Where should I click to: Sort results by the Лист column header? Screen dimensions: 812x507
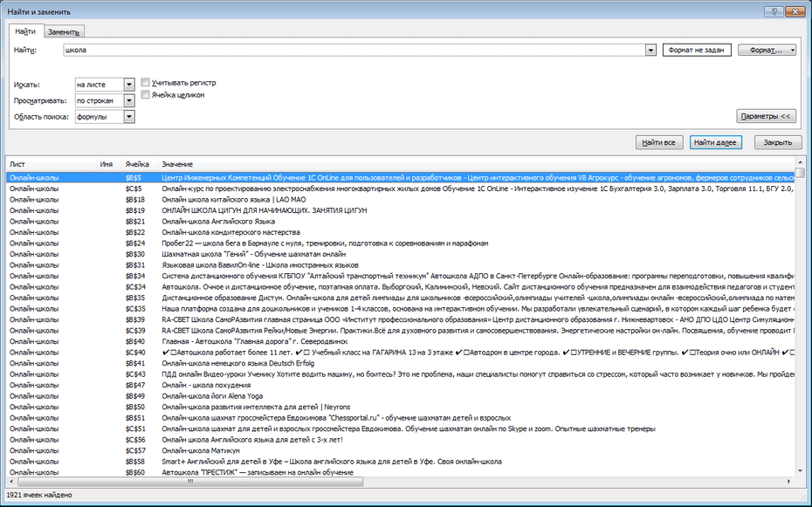click(52, 164)
